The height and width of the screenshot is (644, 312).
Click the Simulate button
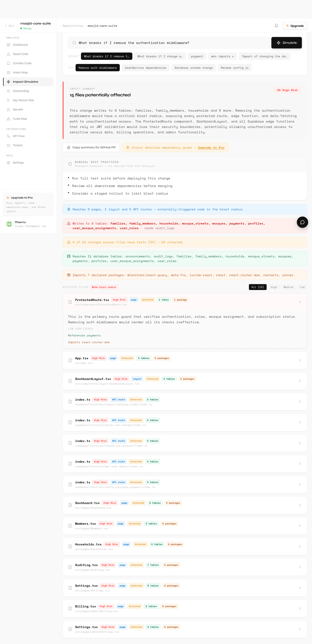click(x=286, y=43)
